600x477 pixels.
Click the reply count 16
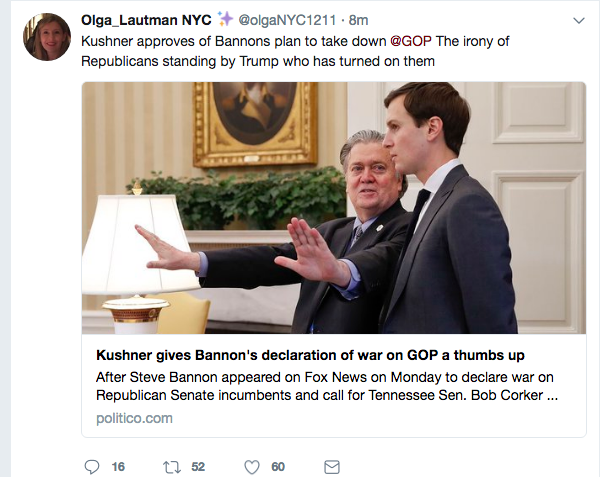tap(119, 467)
